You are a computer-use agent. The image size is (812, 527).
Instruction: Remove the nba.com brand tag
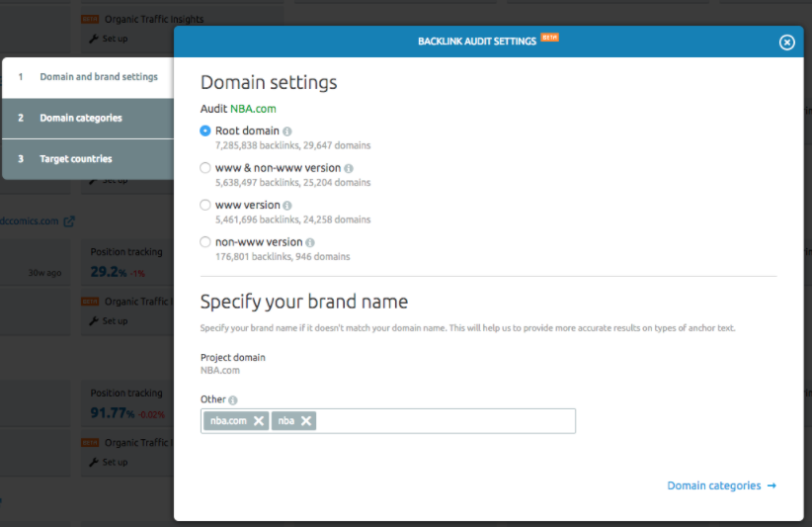[259, 421]
